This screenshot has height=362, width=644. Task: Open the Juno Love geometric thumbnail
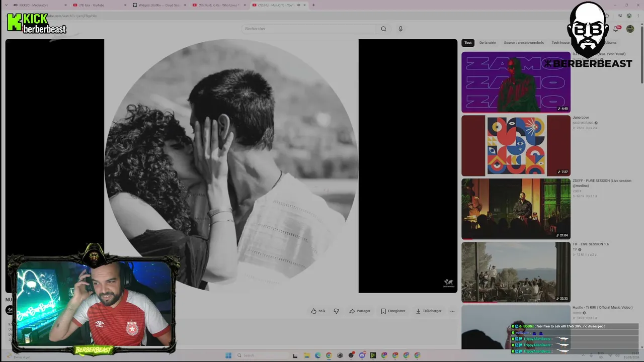pyautogui.click(x=516, y=145)
